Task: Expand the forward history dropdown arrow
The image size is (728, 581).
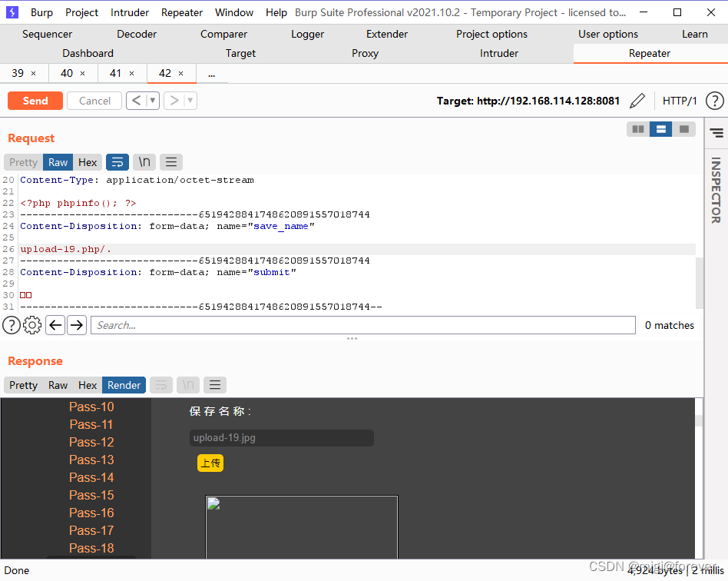Action: click(x=190, y=101)
